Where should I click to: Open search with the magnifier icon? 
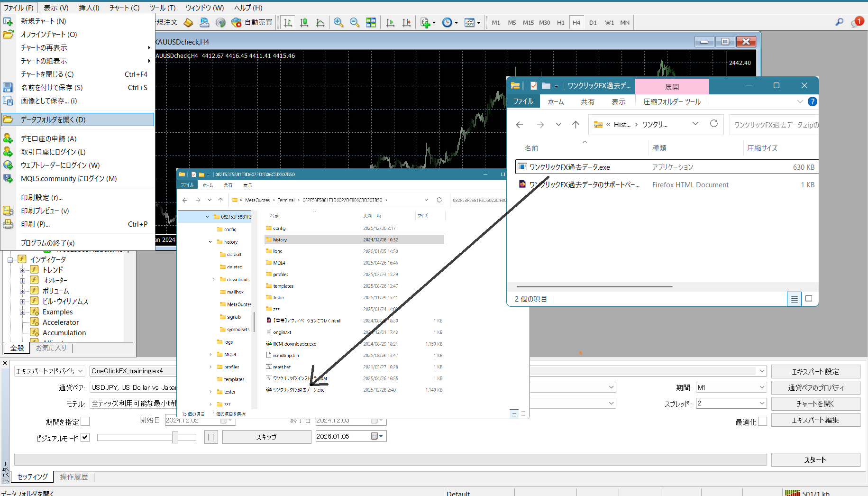[839, 22]
